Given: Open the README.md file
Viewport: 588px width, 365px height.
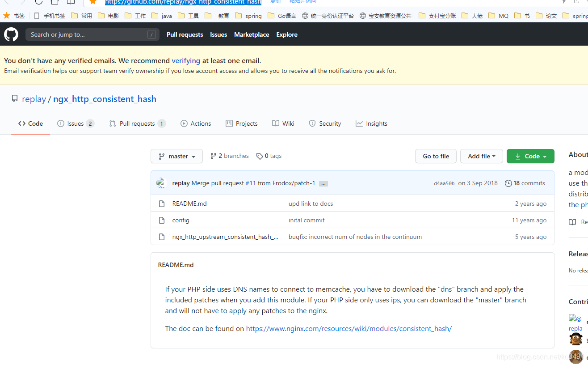Looking at the screenshot, I should tap(189, 204).
